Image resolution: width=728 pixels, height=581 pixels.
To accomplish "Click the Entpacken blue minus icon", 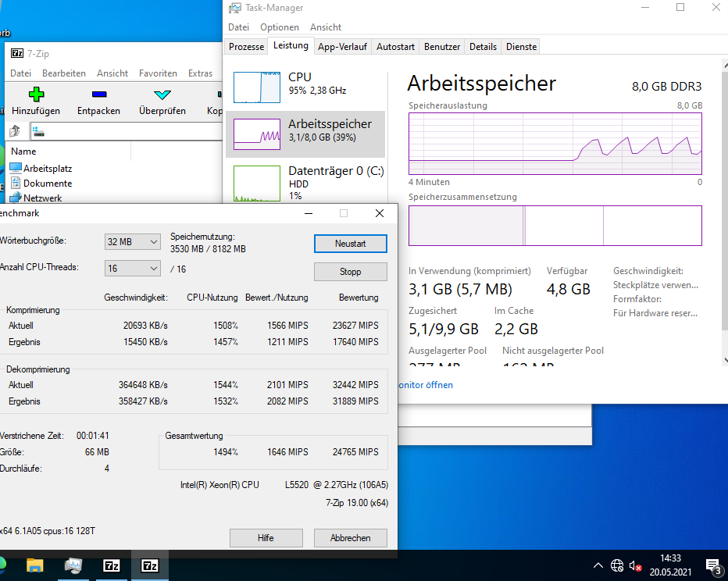I will 99,94.
